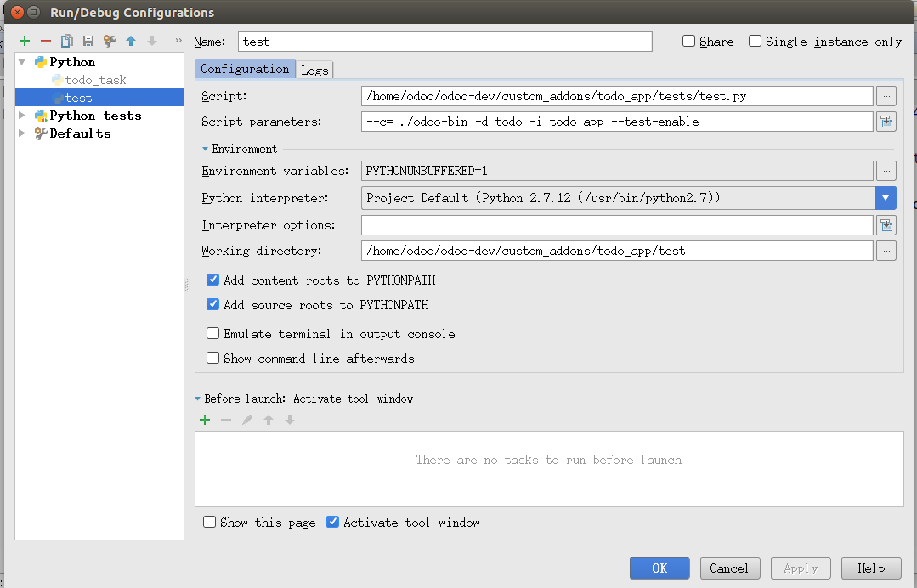Switch to the Logs tab
This screenshot has width=917, height=588.
314,71
